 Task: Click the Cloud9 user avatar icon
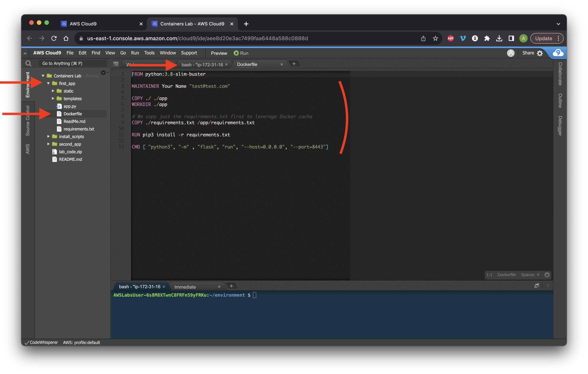[511, 53]
